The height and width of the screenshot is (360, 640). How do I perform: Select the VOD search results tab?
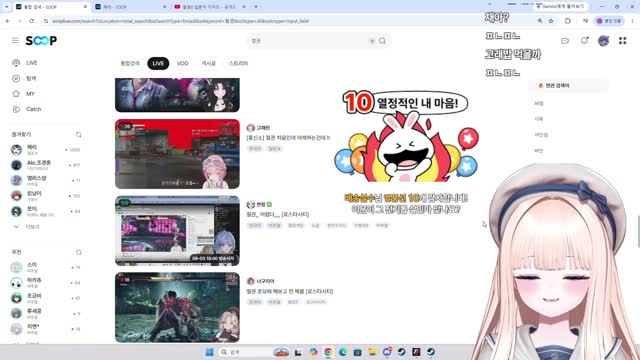click(182, 63)
